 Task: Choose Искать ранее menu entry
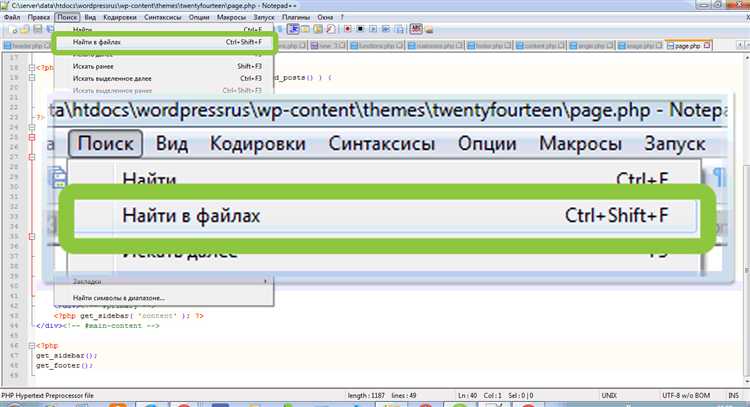(164, 66)
